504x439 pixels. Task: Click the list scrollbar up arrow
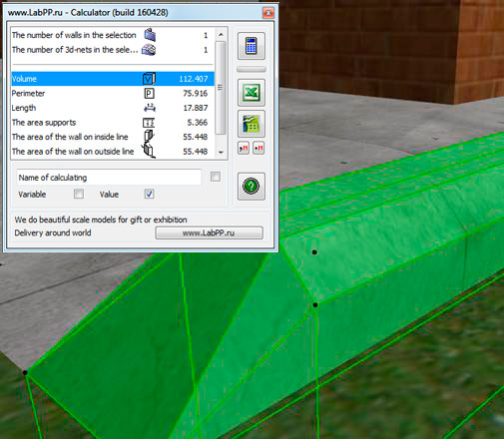(221, 35)
